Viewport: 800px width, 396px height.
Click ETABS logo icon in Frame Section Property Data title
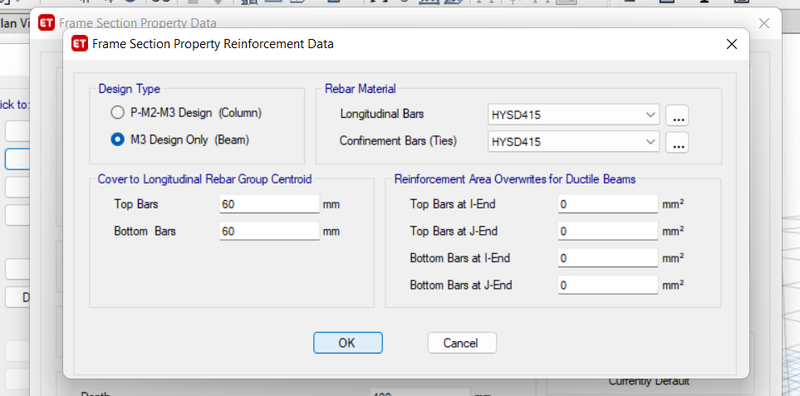tap(46, 23)
